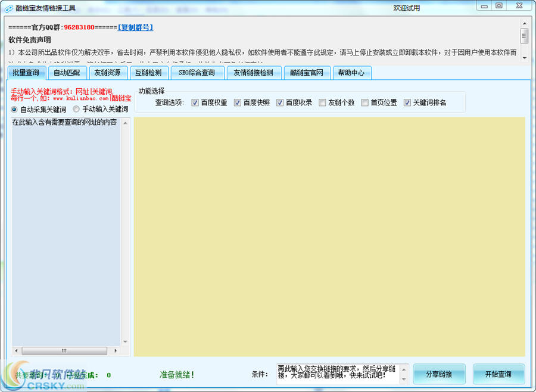This screenshot has height=392, width=536.
Task: Maximize the 酷链宝 window
Action: click(x=499, y=6)
